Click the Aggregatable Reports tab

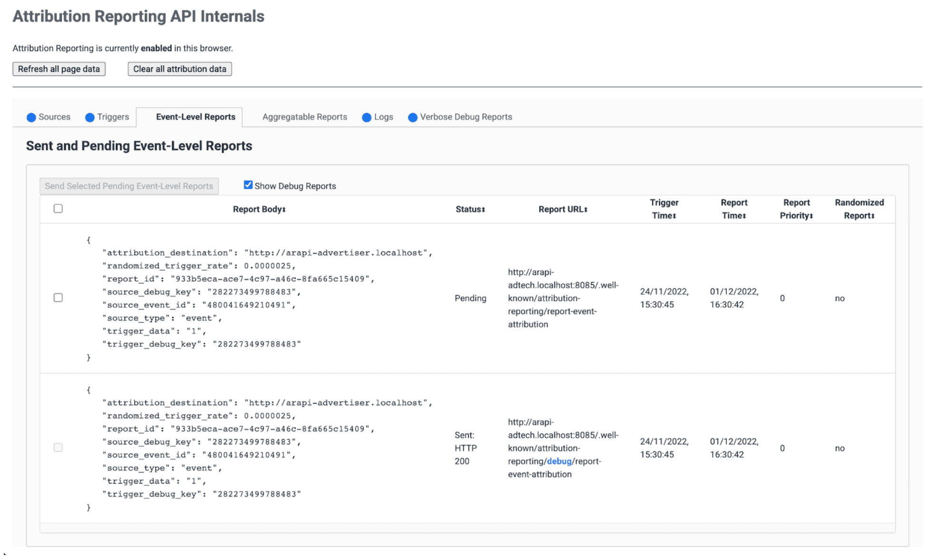(x=304, y=117)
